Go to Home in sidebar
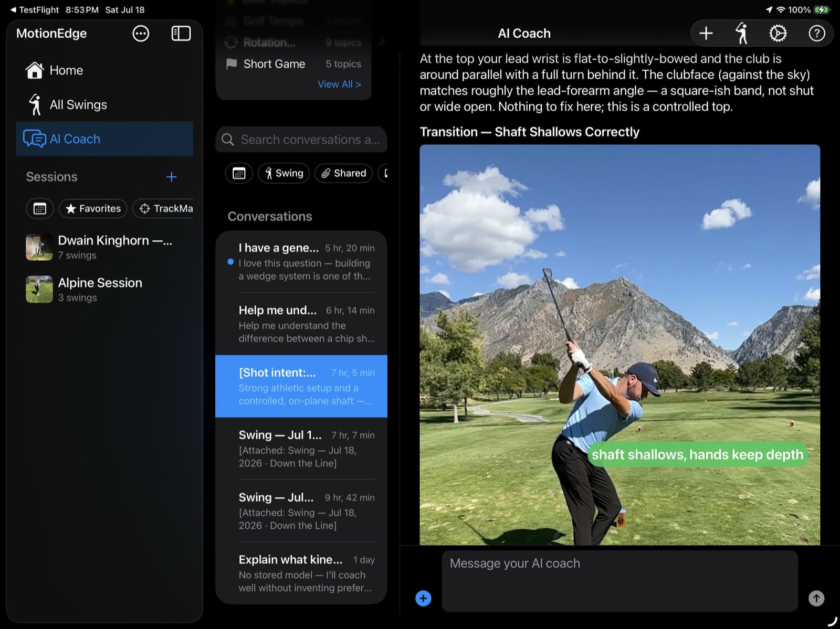The width and height of the screenshot is (840, 629). [x=104, y=70]
